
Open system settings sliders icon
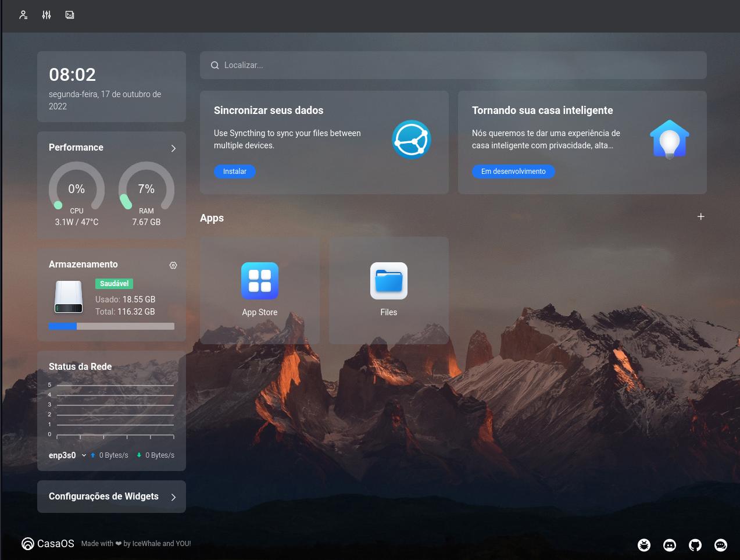[47, 15]
